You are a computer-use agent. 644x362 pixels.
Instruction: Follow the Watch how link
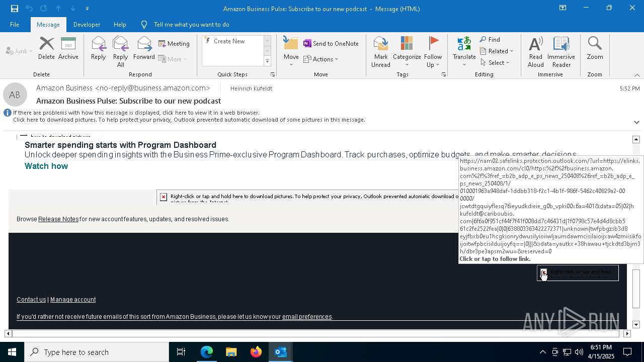tap(46, 166)
